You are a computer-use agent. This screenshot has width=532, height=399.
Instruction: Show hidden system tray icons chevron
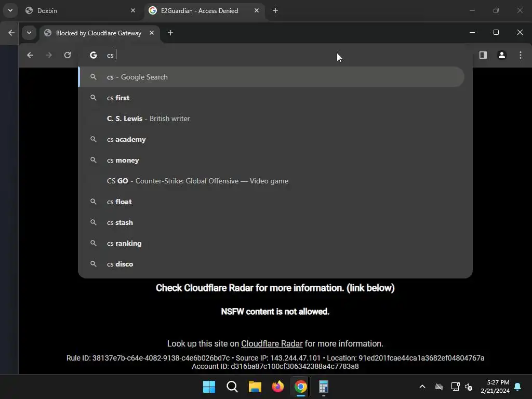422,387
